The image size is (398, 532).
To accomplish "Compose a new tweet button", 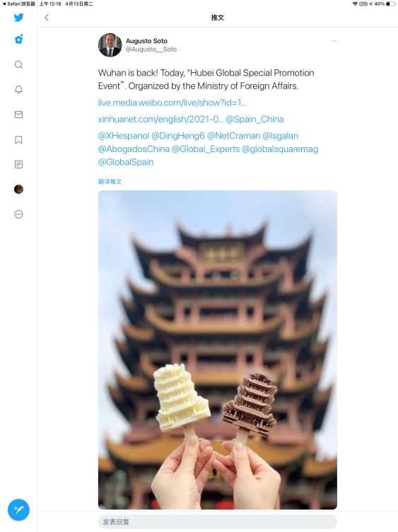I will [18, 509].
